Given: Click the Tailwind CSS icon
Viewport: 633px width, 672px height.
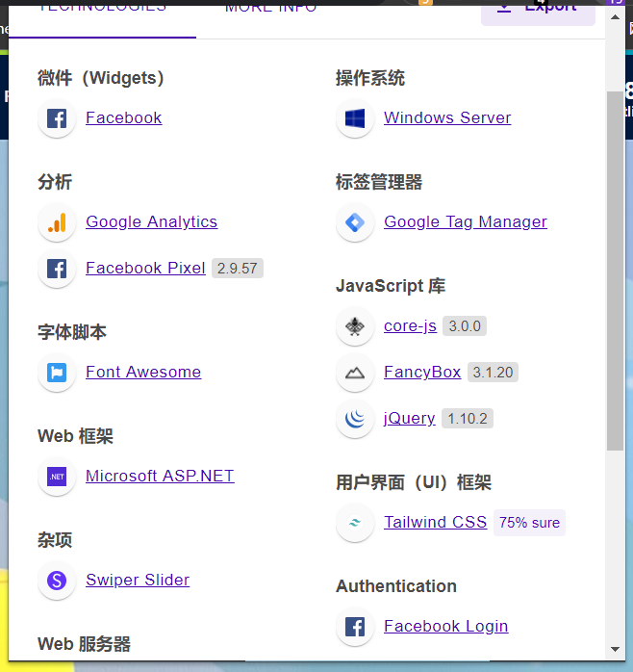Looking at the screenshot, I should coord(355,523).
